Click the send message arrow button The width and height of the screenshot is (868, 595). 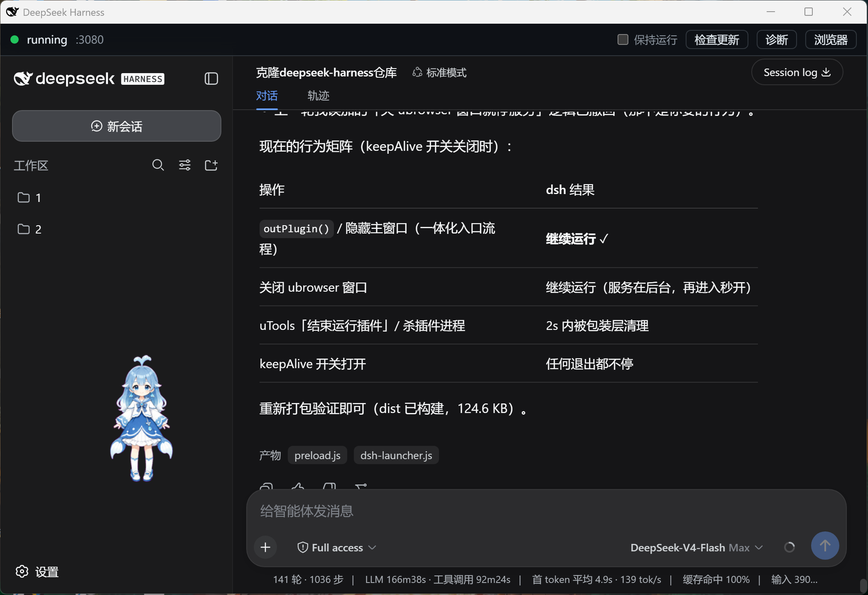(825, 546)
